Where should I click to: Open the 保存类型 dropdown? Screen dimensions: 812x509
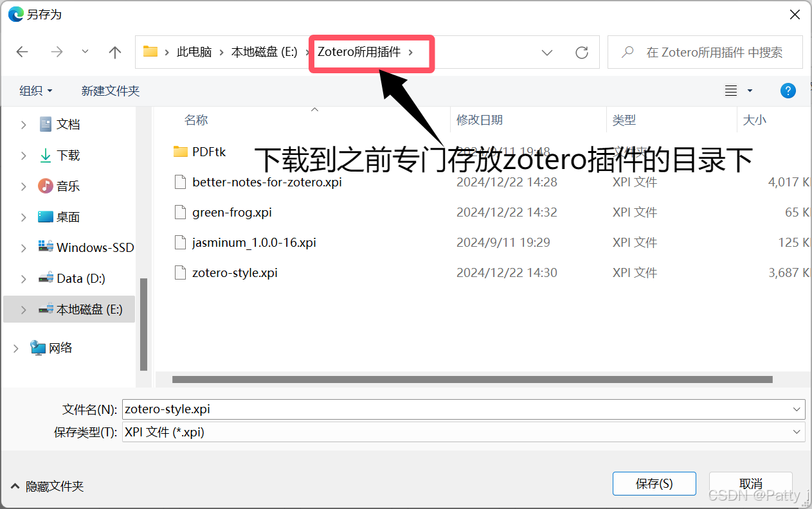[x=464, y=432]
